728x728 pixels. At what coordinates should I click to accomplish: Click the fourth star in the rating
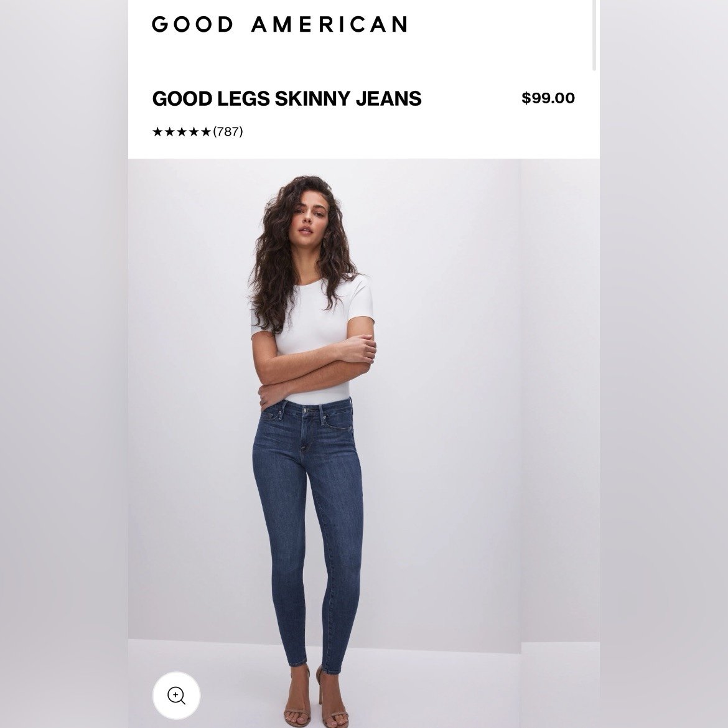coord(194,132)
